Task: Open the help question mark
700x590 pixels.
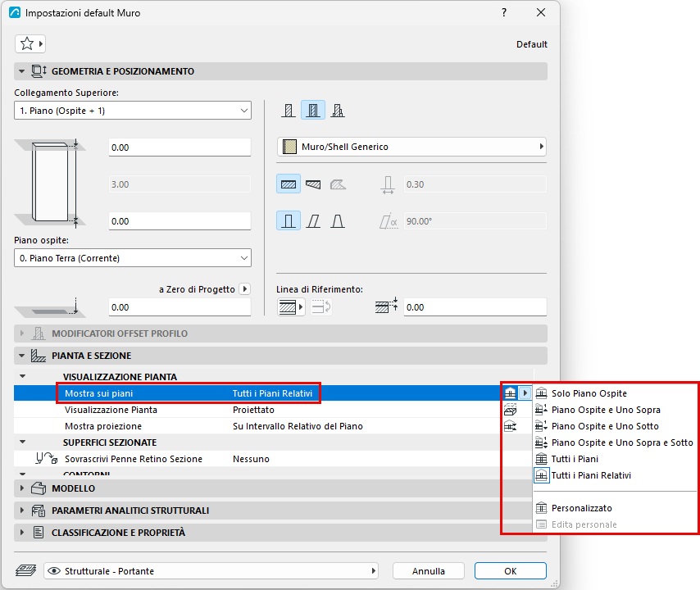Action: (504, 12)
